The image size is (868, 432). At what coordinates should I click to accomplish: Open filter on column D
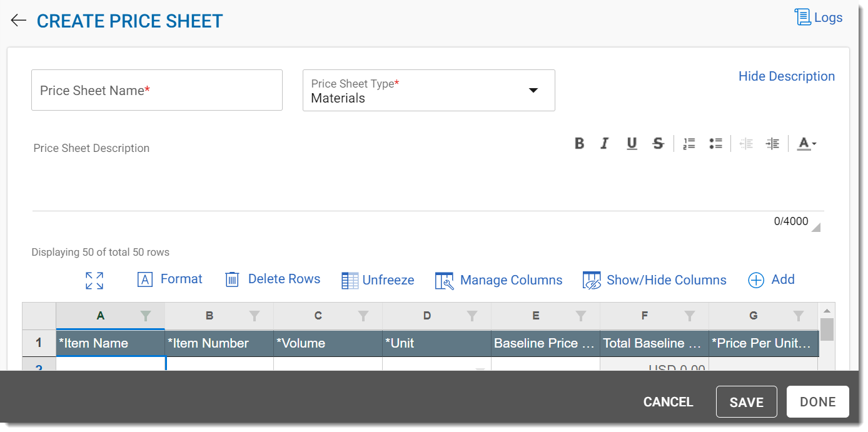[472, 316]
